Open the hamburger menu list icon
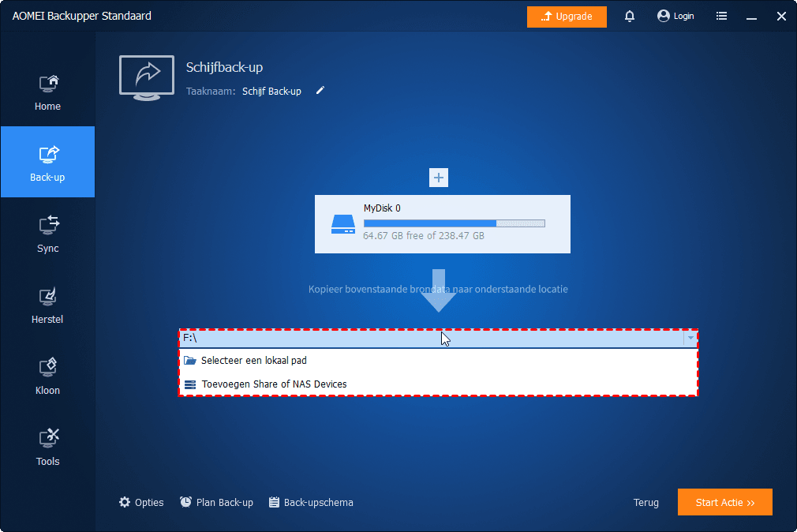Viewport: 797px width, 532px height. pyautogui.click(x=721, y=17)
